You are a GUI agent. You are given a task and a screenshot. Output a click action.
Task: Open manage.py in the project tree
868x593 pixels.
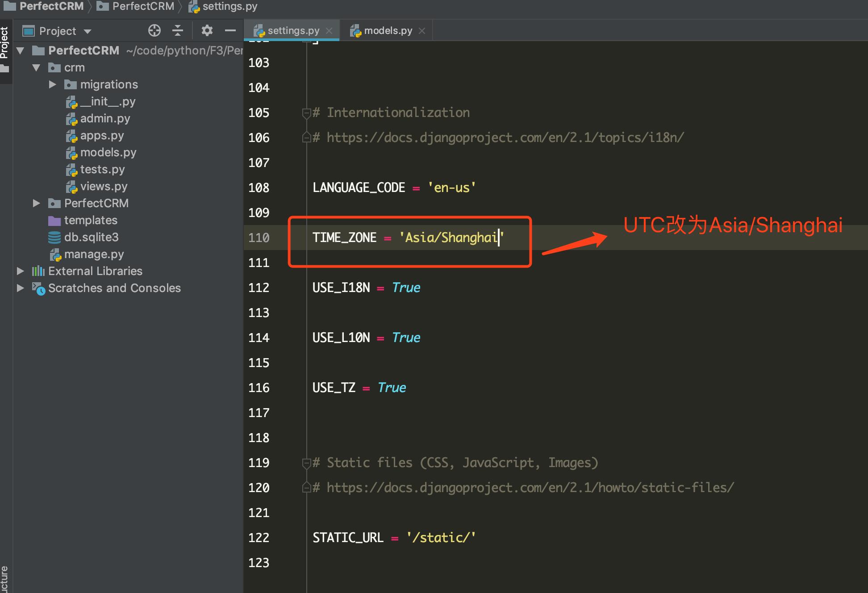pyautogui.click(x=94, y=254)
